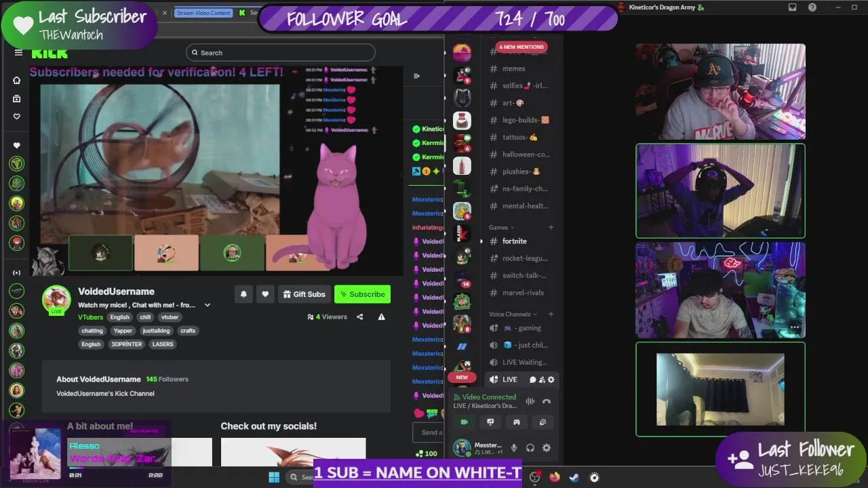Switch to Stream Video Content browser tab
This screenshot has width=868, height=488.
203,13
